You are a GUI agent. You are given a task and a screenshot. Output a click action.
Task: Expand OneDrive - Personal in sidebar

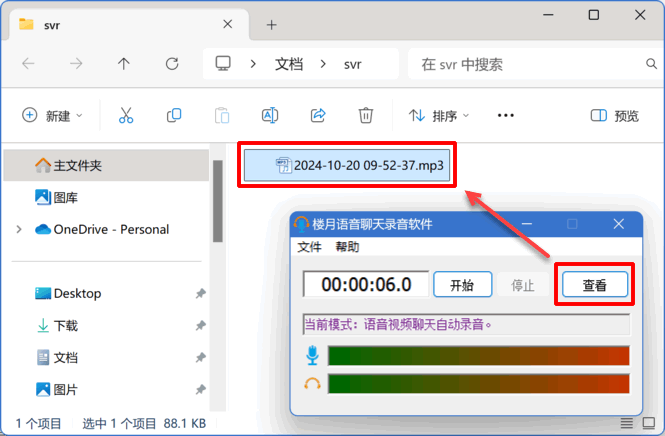[19, 229]
